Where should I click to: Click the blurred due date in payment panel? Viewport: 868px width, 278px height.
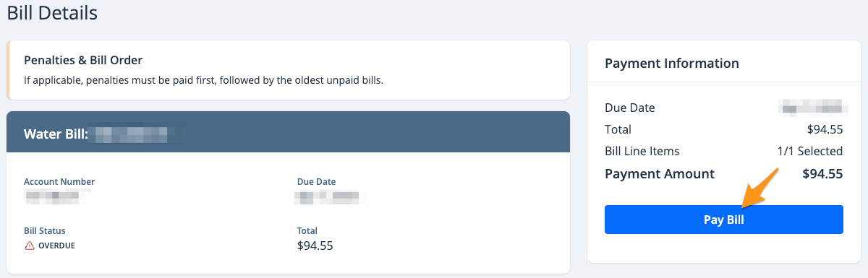point(813,108)
